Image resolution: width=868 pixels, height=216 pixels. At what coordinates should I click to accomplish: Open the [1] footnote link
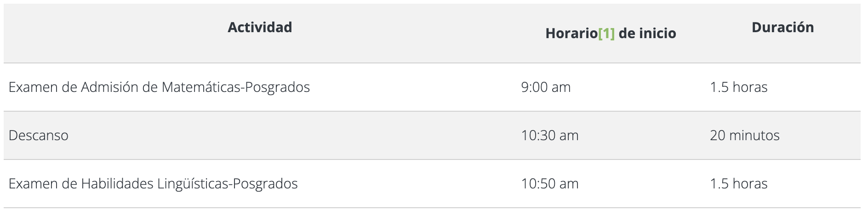point(606,34)
